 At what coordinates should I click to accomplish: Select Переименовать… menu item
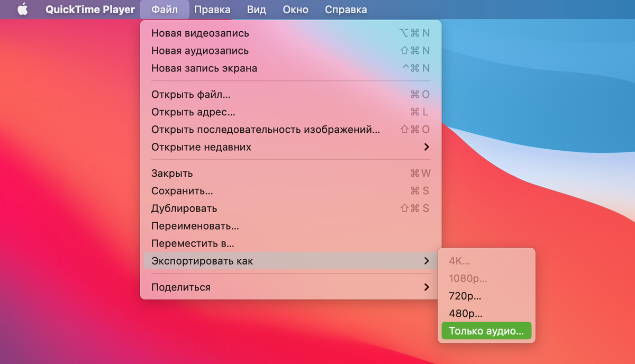pos(291,226)
